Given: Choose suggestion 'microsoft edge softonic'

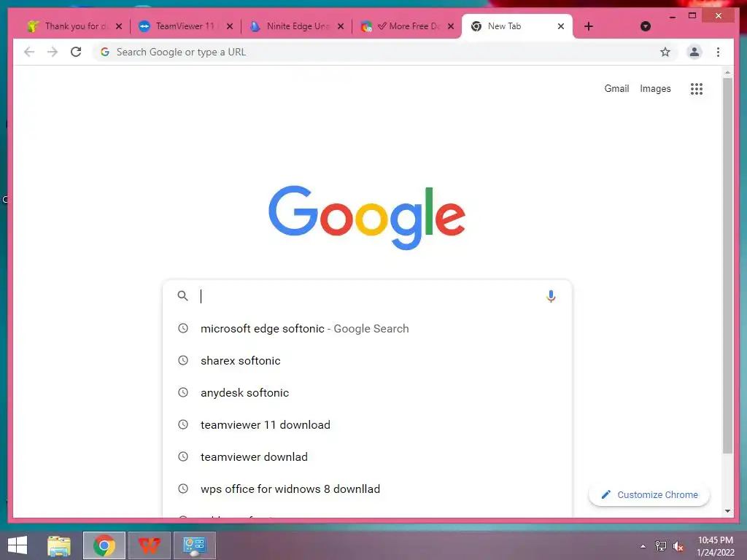Looking at the screenshot, I should [x=367, y=329].
